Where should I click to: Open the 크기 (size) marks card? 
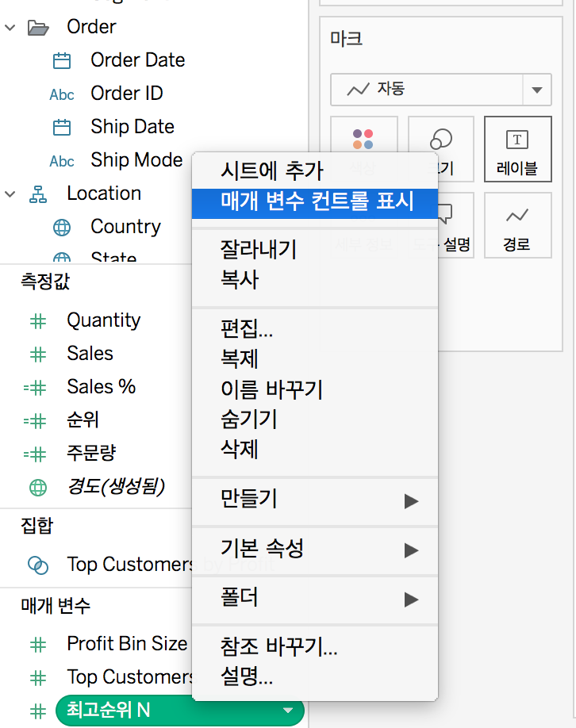point(441,149)
